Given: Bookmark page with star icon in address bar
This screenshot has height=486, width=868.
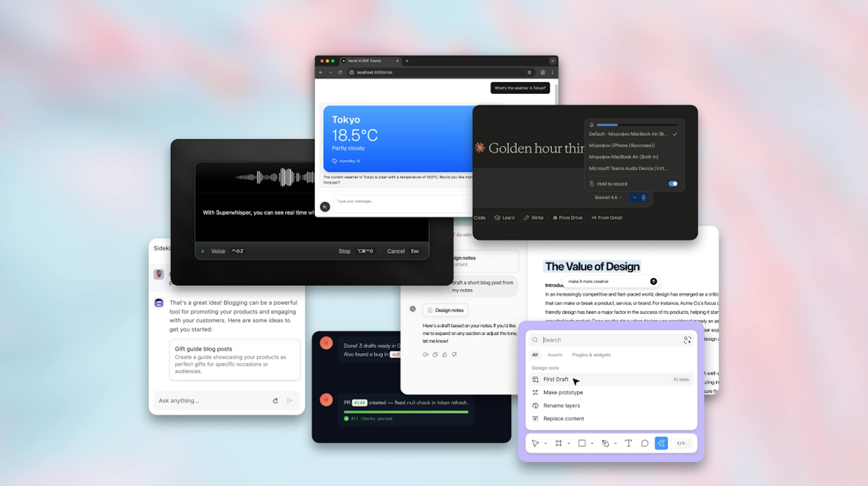Looking at the screenshot, I should tap(529, 72).
